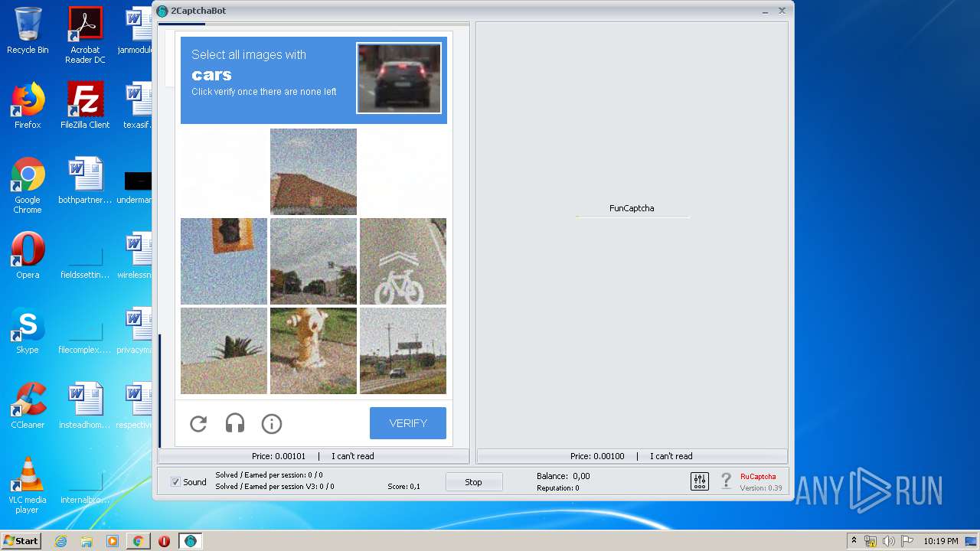The image size is (980, 551).
Task: Open the help question mark icon
Action: (726, 481)
